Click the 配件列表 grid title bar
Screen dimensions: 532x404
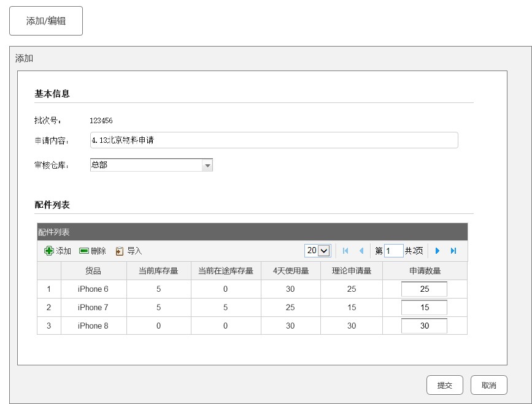(x=252, y=232)
